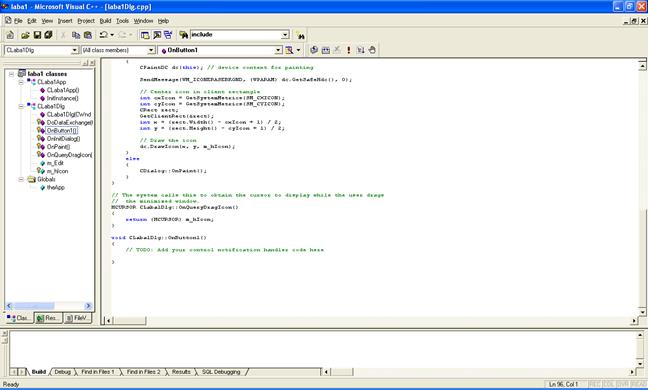The height and width of the screenshot is (390, 648).
Task: Click the Go debug icon
Action: pos(360,50)
